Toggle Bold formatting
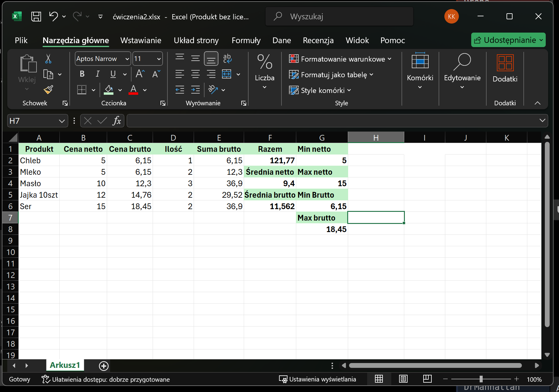This screenshot has width=559, height=392. (82, 74)
